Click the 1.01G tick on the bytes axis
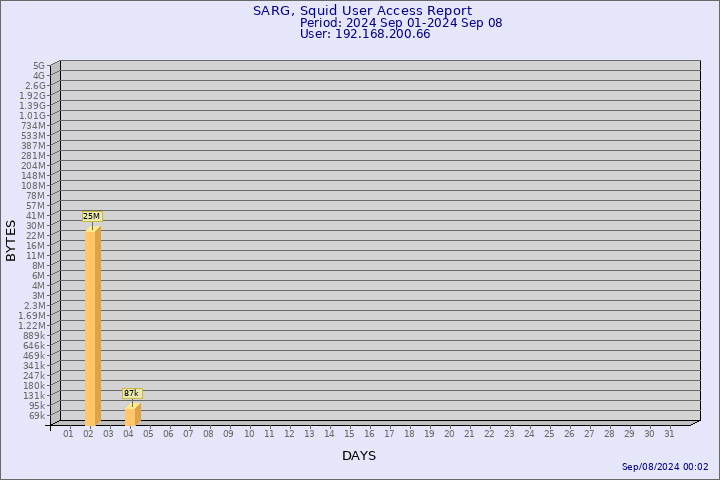The image size is (720, 480). tap(32, 115)
